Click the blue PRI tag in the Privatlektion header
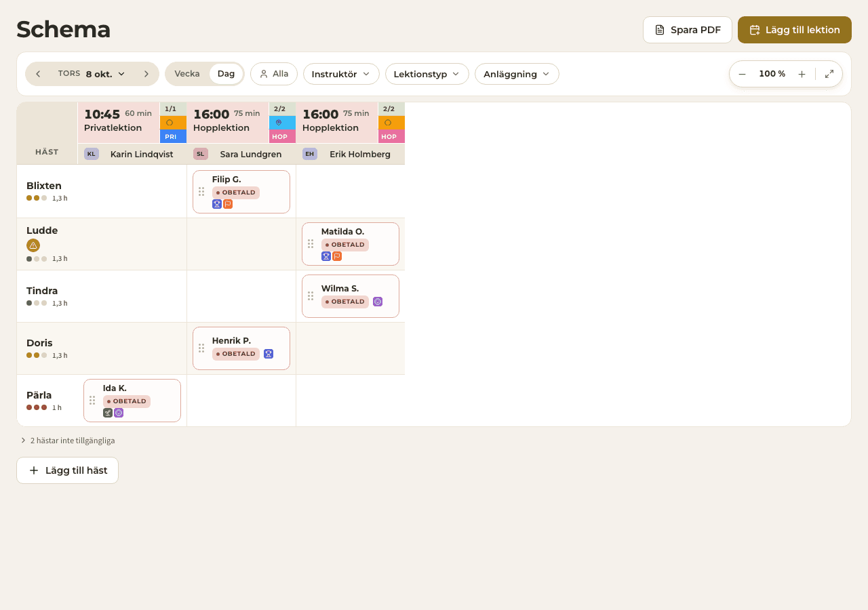The height and width of the screenshot is (610, 868). pyautogui.click(x=173, y=136)
